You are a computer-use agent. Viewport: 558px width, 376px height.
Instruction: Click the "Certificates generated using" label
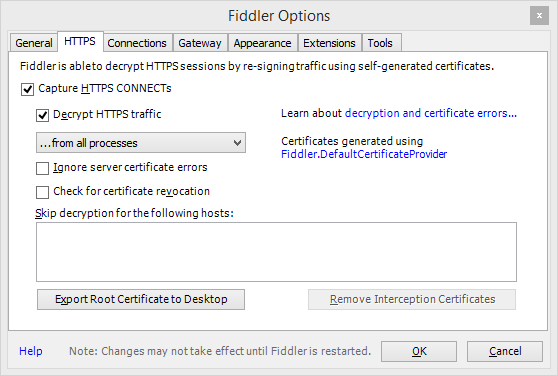click(352, 141)
